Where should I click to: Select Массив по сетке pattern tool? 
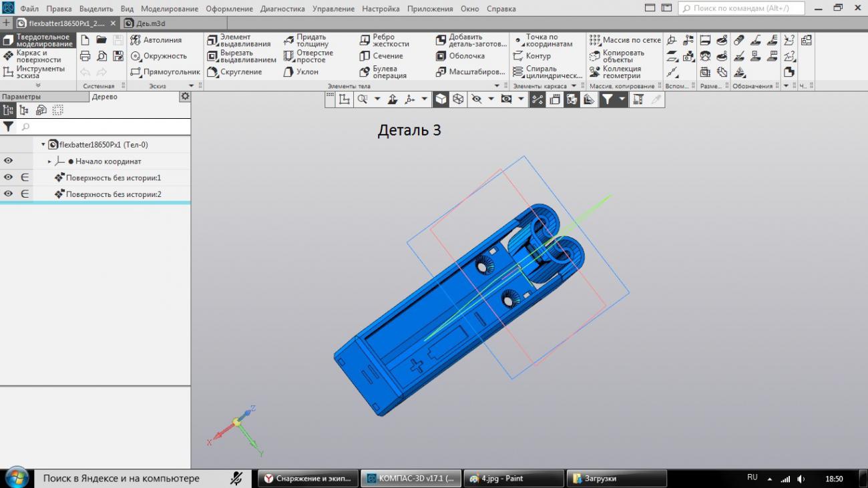pyautogui.click(x=625, y=40)
